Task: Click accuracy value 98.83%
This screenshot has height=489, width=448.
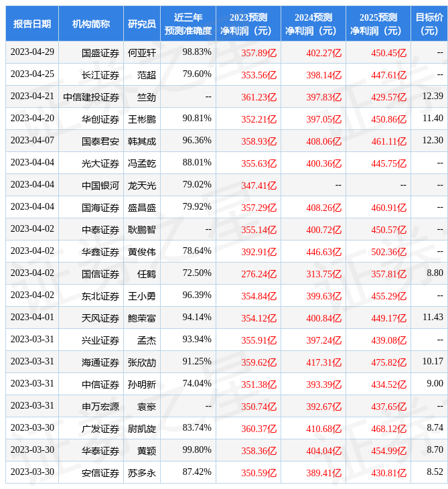Action: (x=197, y=52)
